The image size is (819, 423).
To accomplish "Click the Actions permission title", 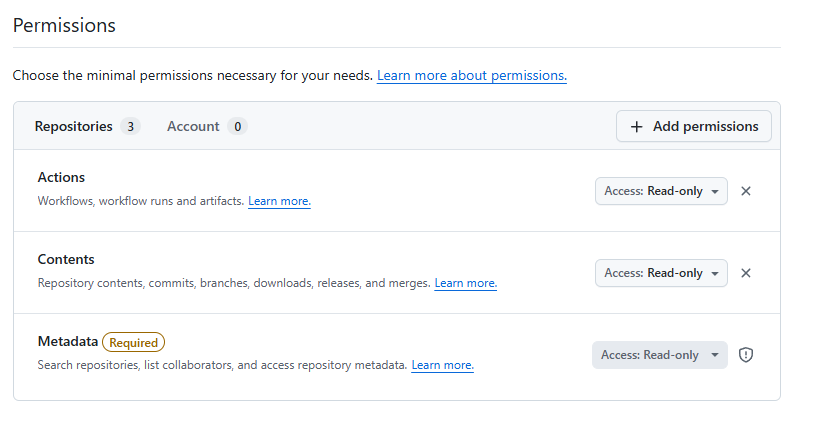I will tap(61, 178).
